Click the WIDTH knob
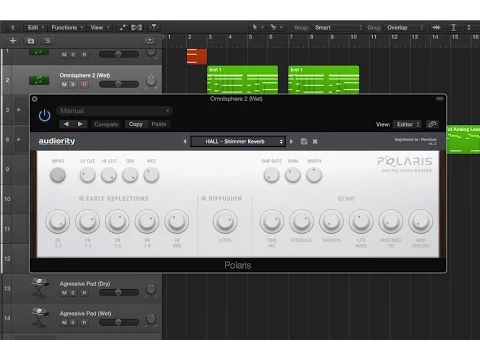This screenshot has width=480, height=360. click(314, 175)
